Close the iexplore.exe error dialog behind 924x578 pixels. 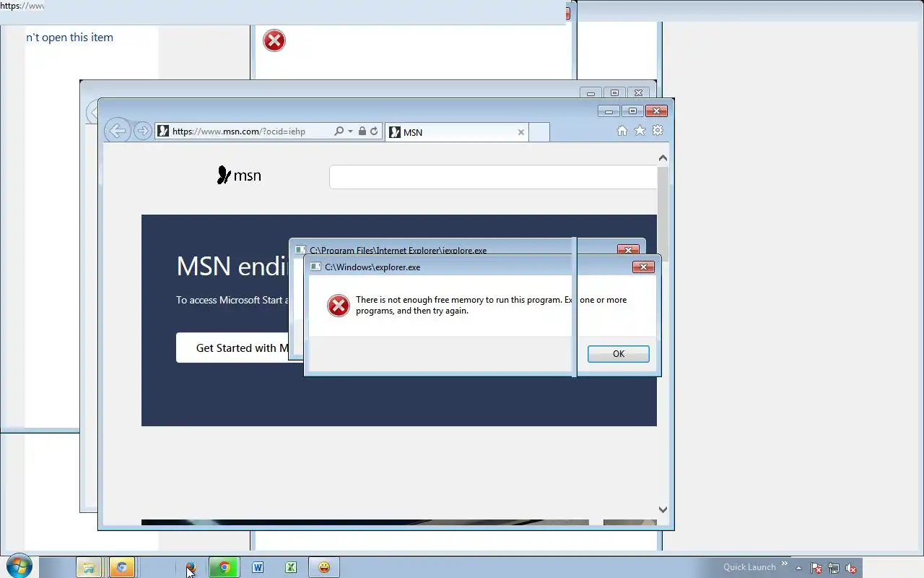(x=628, y=250)
